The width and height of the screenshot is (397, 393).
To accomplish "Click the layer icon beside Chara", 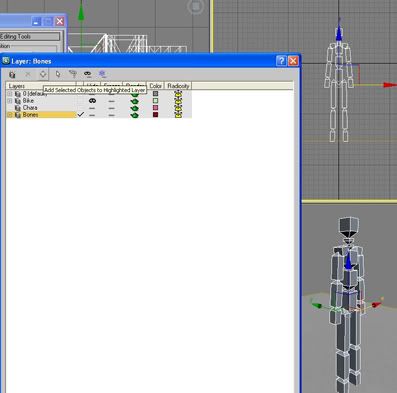I will tap(18, 108).
